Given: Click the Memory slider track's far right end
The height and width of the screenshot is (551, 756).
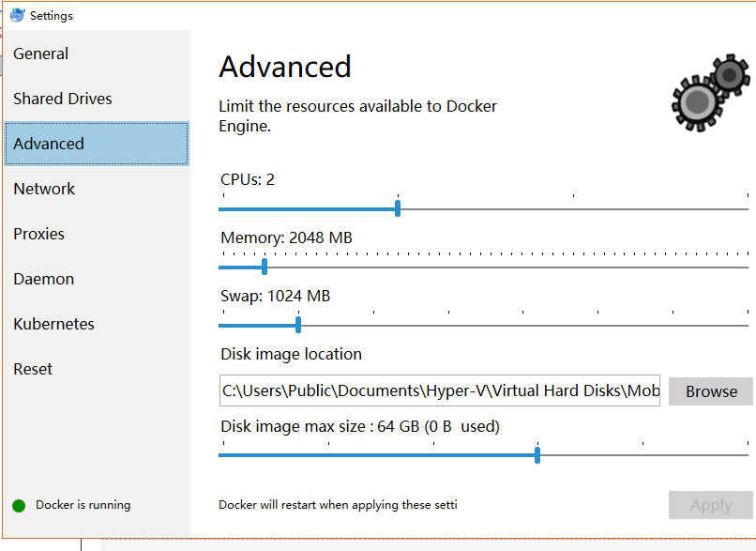Looking at the screenshot, I should tap(747, 267).
